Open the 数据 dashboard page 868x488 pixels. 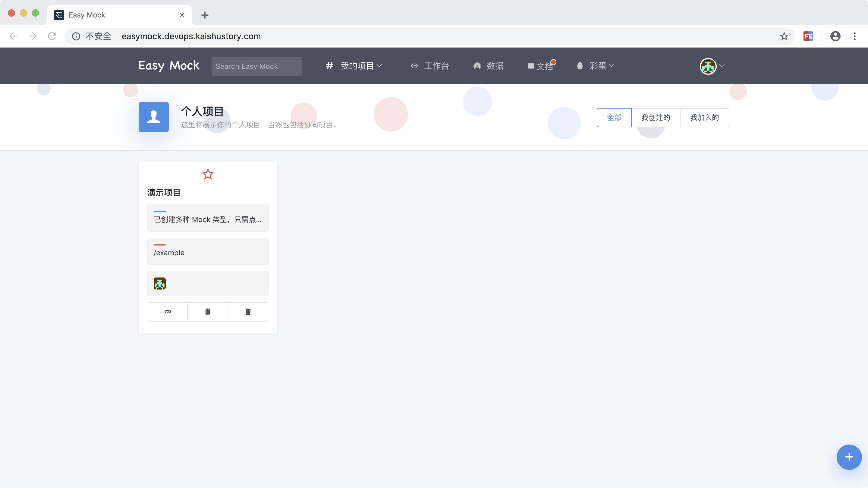[x=488, y=66]
